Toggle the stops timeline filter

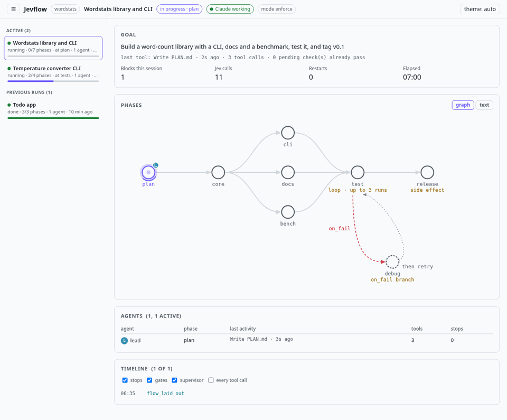pyautogui.click(x=125, y=380)
